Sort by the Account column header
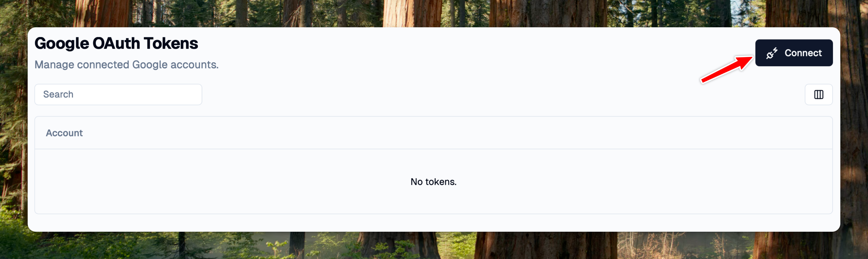Viewport: 868px width, 259px height. (x=64, y=133)
